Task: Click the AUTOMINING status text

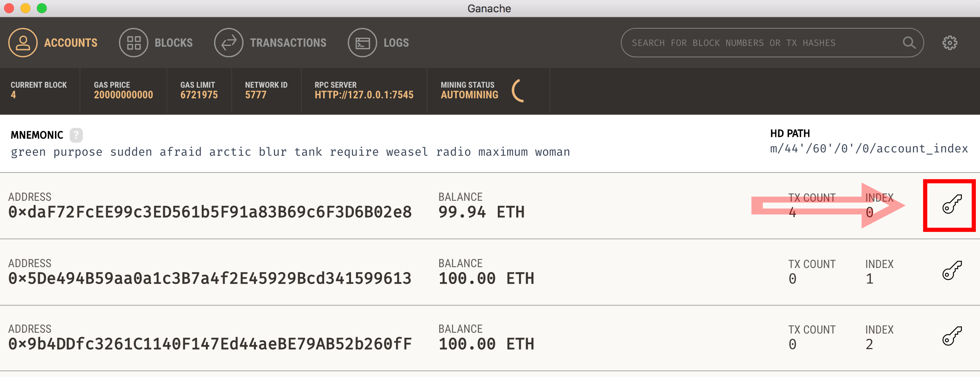Action: (x=469, y=95)
